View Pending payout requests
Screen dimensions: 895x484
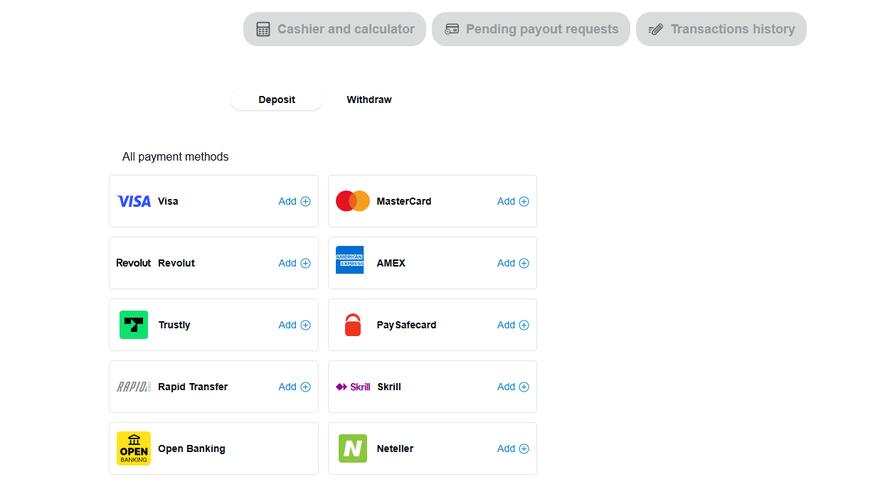(531, 29)
